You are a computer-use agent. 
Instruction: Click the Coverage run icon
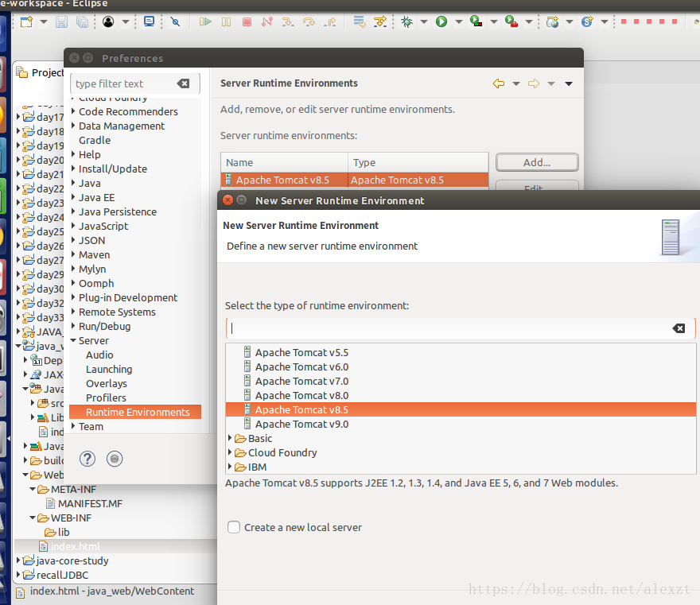click(x=476, y=21)
